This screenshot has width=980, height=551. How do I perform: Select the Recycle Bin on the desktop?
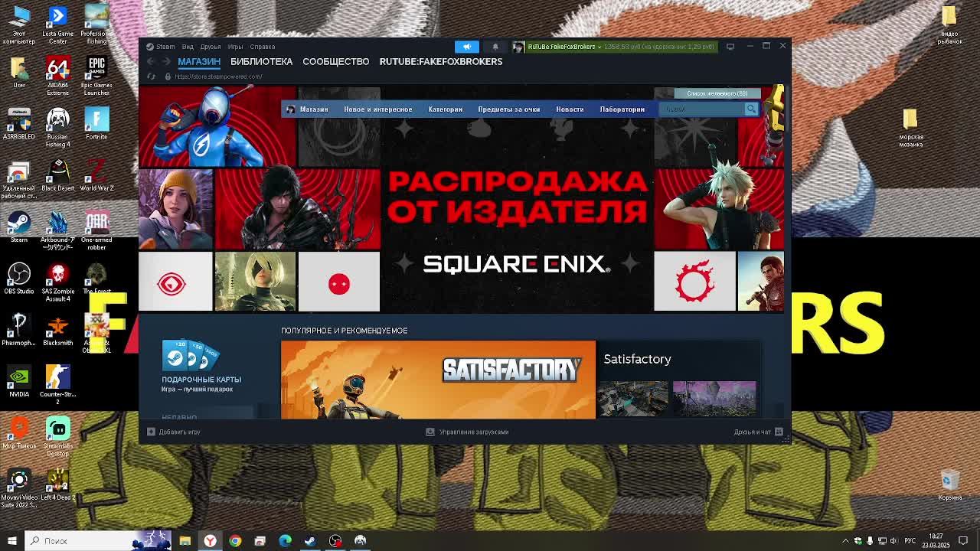(949, 484)
